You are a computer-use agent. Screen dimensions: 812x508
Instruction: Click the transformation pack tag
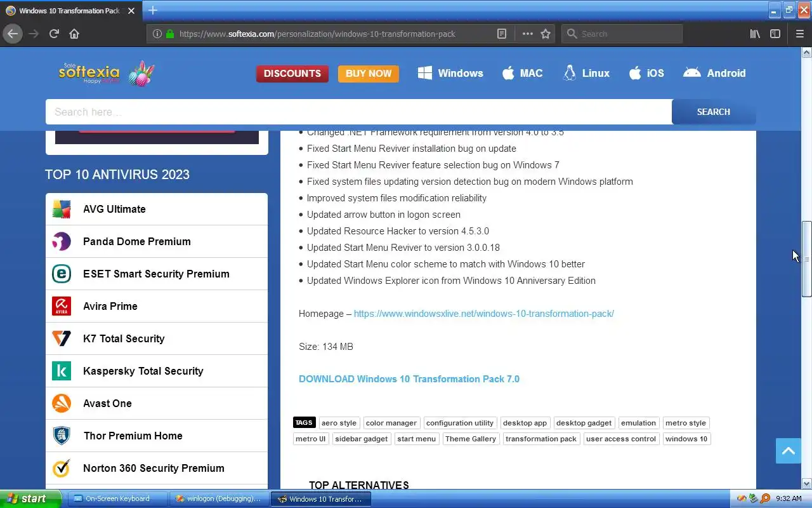[x=541, y=439]
